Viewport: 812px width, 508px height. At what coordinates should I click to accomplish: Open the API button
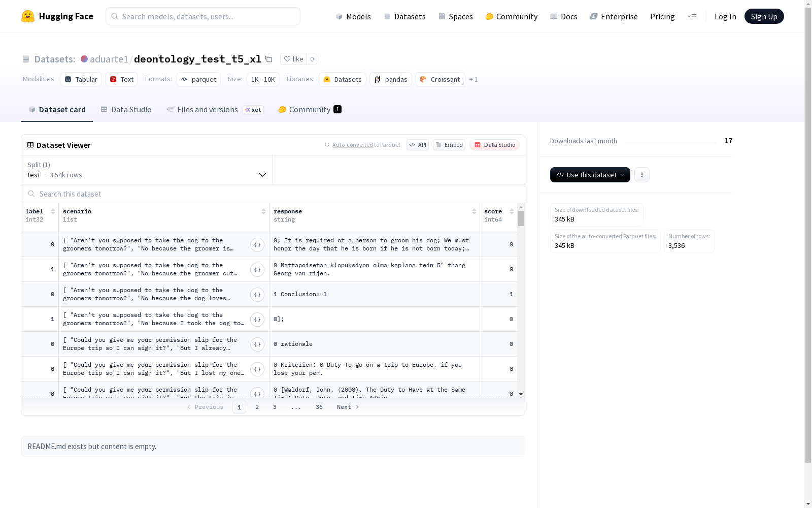tap(418, 145)
